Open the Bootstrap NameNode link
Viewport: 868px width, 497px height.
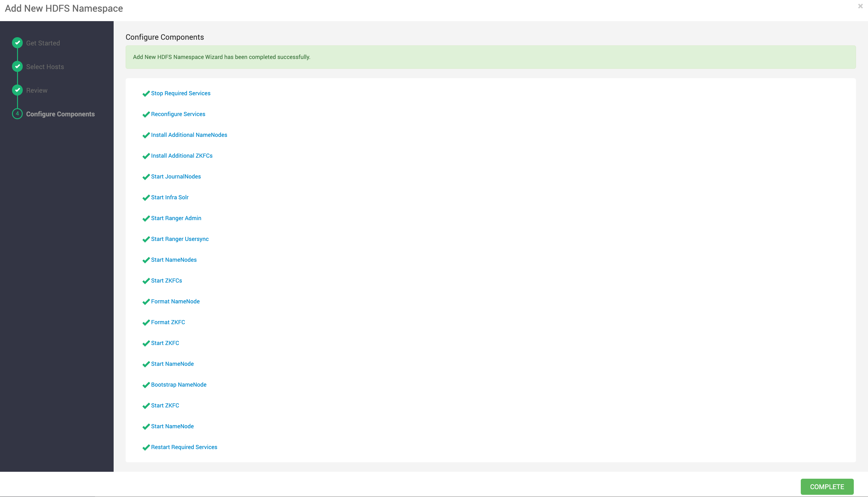tap(179, 385)
